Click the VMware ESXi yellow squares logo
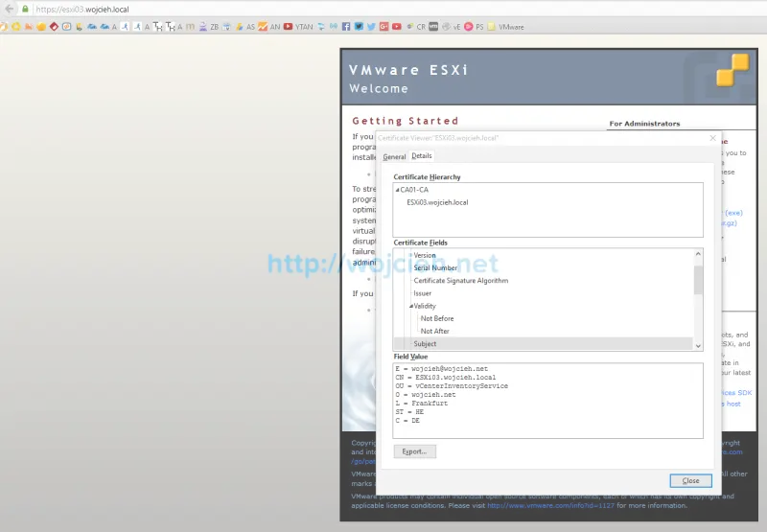Screen dimensions: 767x532 732,70
